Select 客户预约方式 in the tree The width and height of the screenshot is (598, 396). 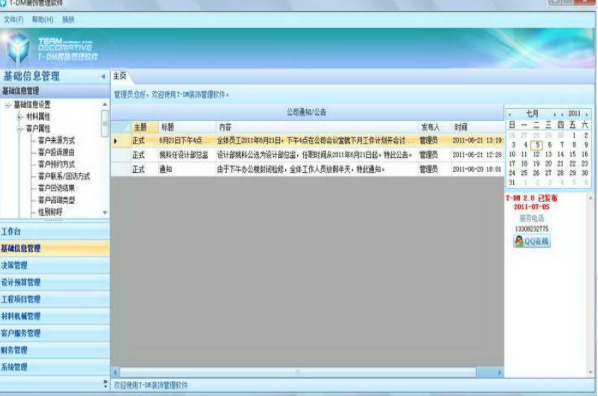[x=56, y=164]
